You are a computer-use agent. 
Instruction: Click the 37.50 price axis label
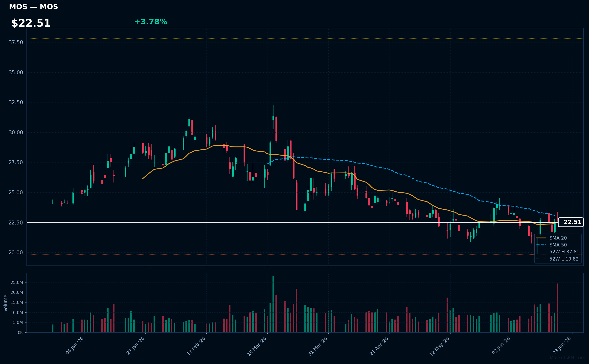(x=16, y=42)
